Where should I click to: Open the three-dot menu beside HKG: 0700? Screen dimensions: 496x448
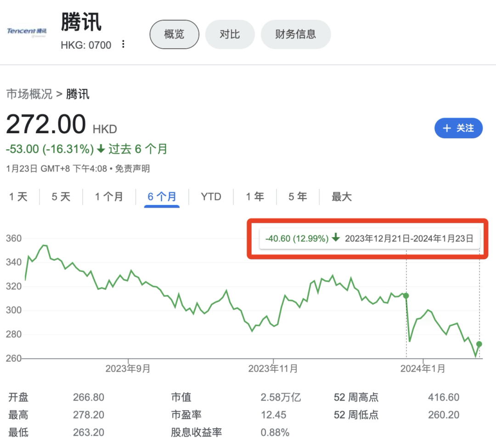pyautogui.click(x=124, y=44)
